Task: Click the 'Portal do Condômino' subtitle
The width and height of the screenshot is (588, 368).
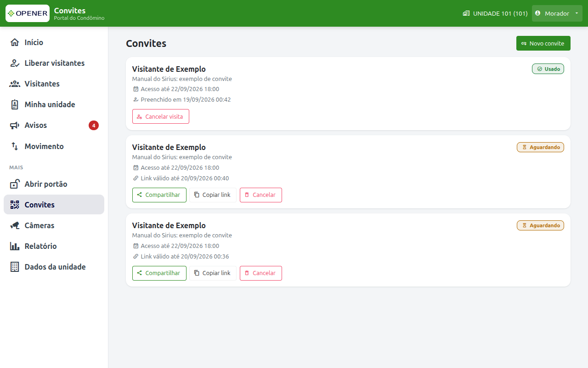Action: pos(79,18)
